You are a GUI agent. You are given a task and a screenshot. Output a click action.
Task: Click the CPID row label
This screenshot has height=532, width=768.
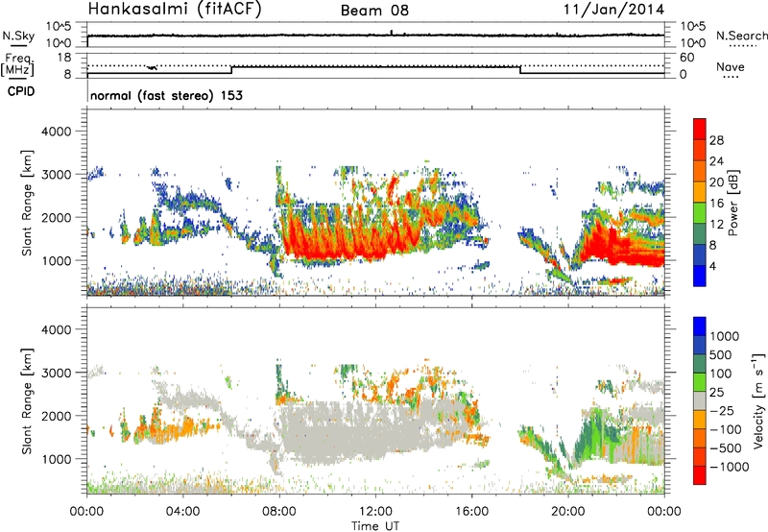[x=21, y=91]
